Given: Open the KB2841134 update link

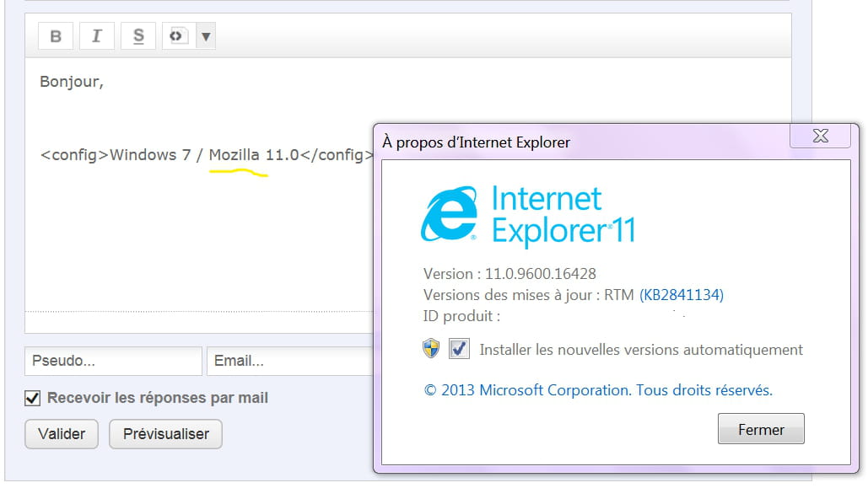Looking at the screenshot, I should (682, 295).
